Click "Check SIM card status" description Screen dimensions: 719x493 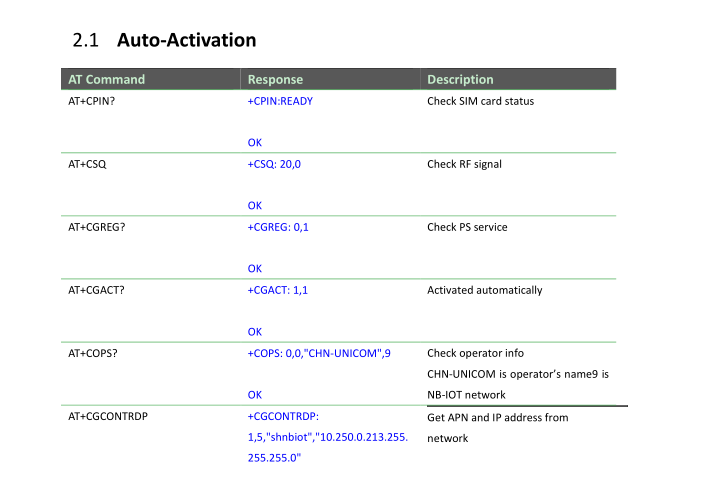pyautogui.click(x=480, y=101)
